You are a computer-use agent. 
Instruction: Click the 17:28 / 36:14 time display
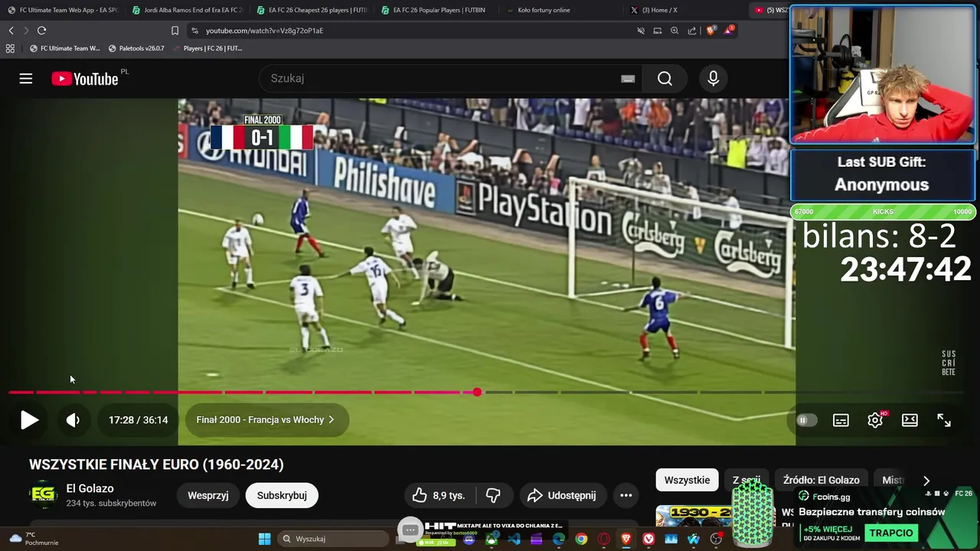point(138,420)
